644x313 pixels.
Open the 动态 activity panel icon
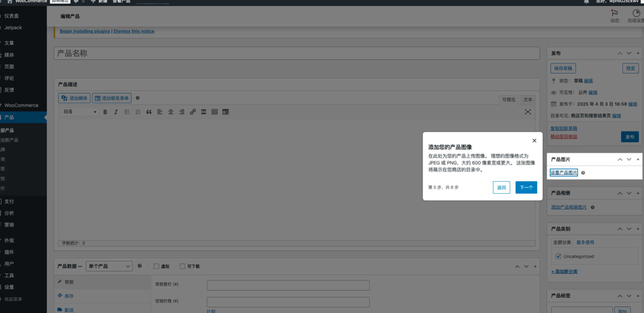[614, 16]
